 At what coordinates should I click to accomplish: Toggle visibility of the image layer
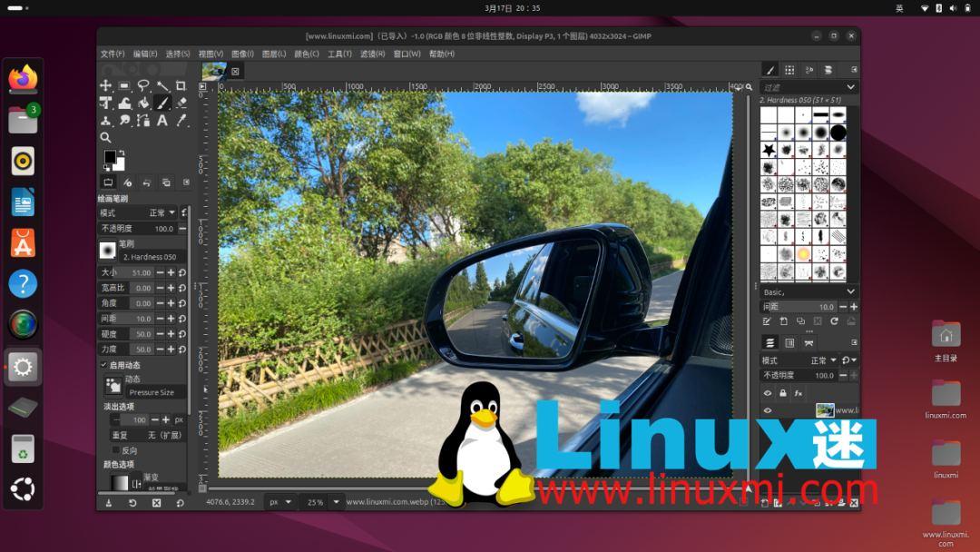coord(768,410)
